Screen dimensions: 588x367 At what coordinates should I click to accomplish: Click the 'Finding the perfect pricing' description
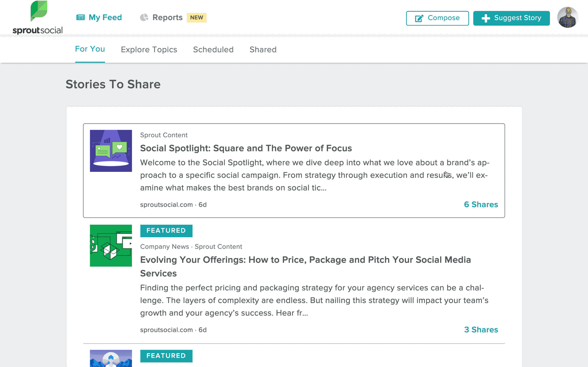point(314,300)
